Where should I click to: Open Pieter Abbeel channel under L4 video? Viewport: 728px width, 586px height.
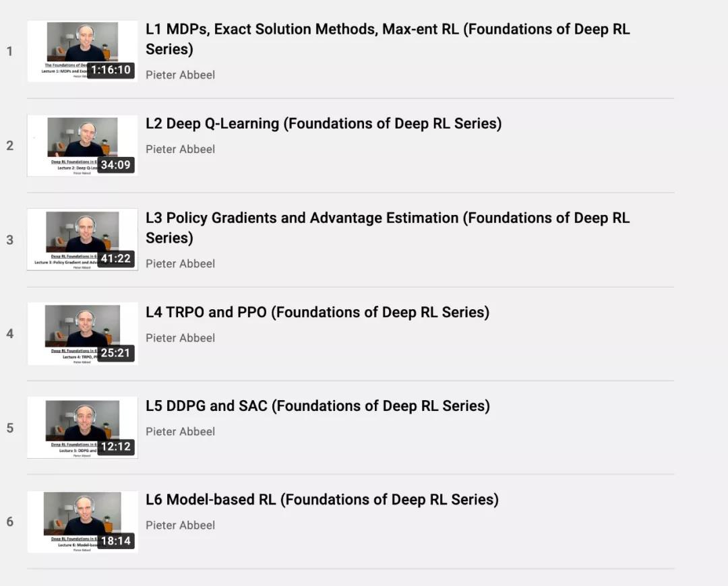point(180,338)
